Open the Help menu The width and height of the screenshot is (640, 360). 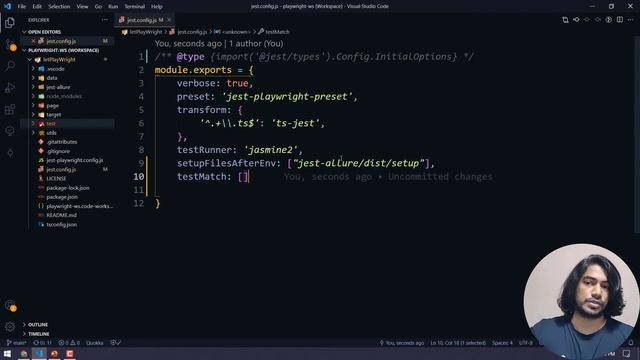pyautogui.click(x=157, y=7)
